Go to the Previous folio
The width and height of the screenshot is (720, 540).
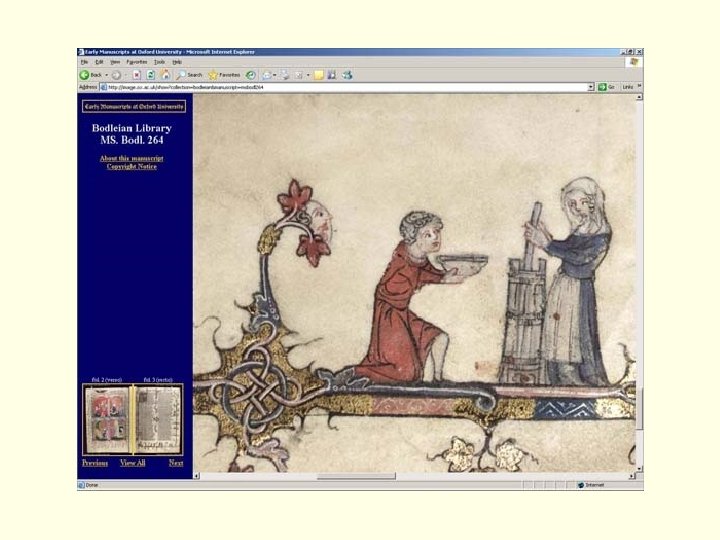(95, 463)
